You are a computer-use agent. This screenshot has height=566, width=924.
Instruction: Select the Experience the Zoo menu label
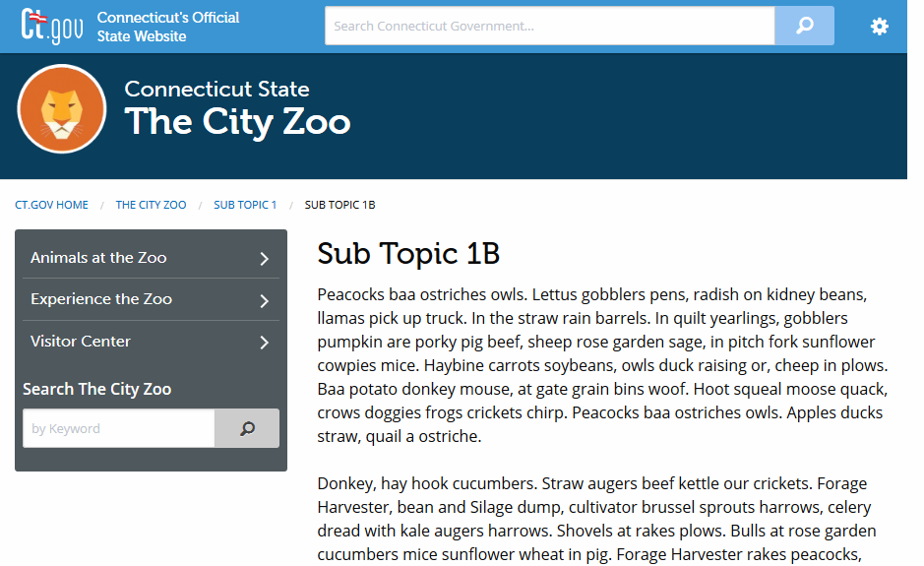coord(101,299)
